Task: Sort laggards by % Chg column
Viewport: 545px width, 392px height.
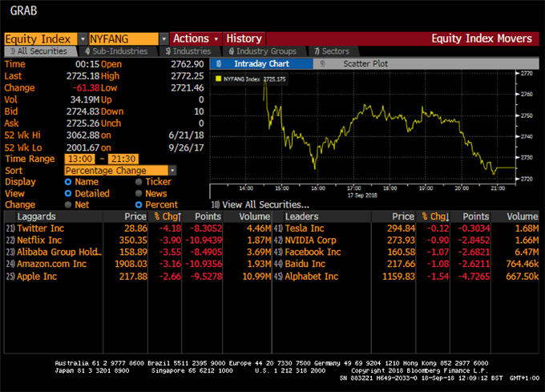Action: click(x=168, y=216)
